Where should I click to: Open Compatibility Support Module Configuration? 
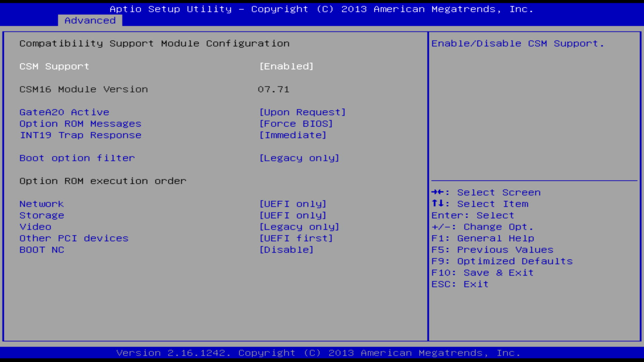pyautogui.click(x=154, y=43)
